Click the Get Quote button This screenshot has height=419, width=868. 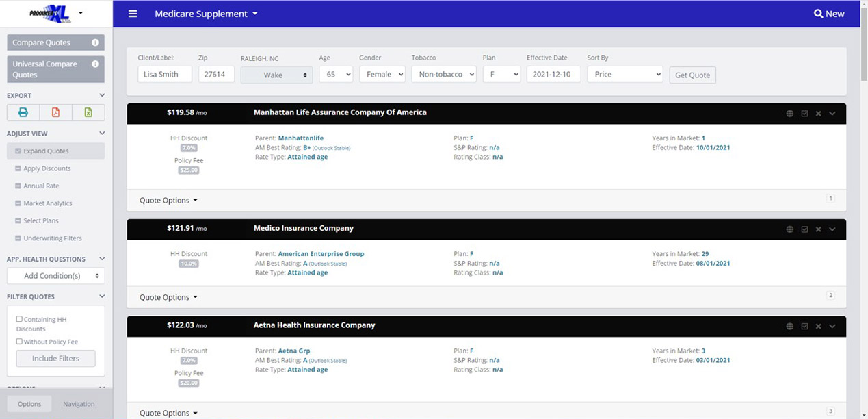point(692,75)
